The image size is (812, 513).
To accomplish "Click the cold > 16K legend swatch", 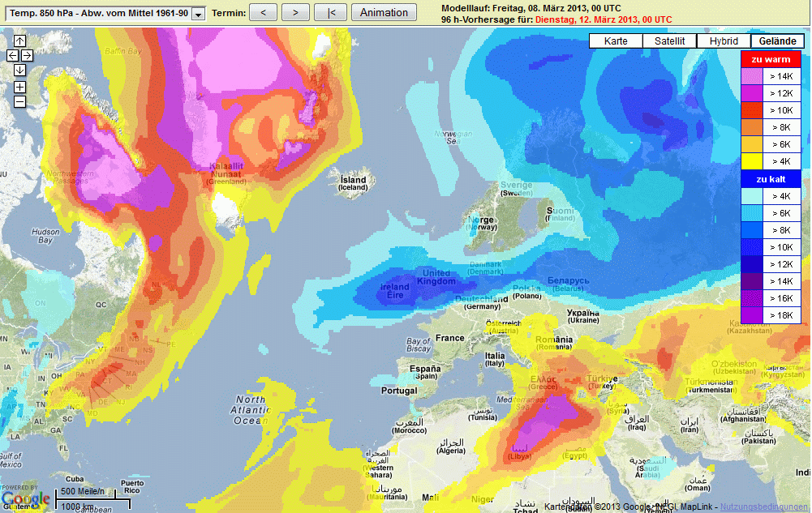I will coord(752,299).
